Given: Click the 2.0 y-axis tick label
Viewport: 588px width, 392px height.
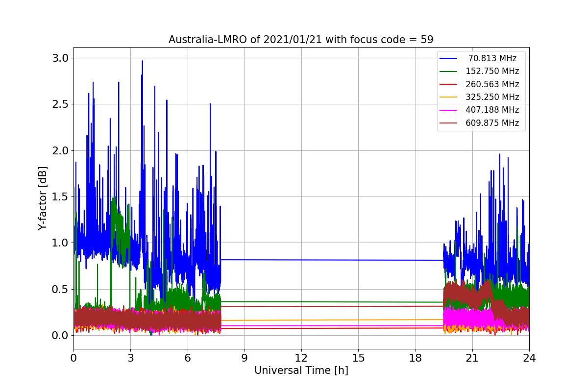Looking at the screenshot, I should pos(60,150).
